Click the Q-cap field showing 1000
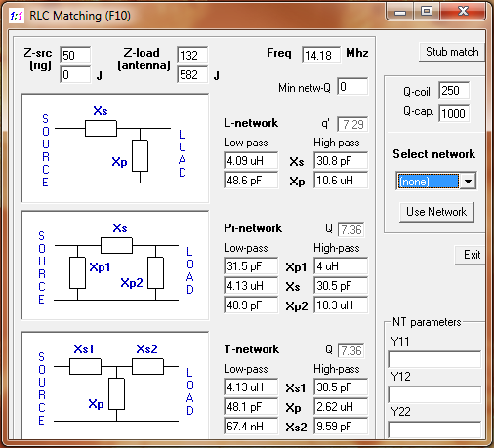The height and width of the screenshot is (448, 494). [454, 113]
